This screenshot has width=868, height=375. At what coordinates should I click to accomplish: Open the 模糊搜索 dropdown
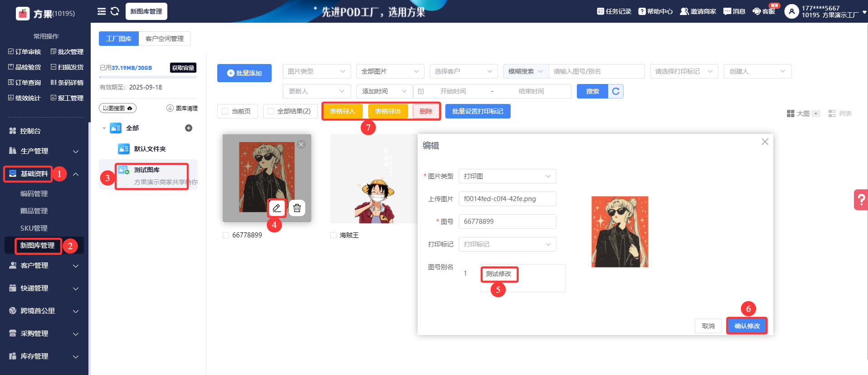526,71
